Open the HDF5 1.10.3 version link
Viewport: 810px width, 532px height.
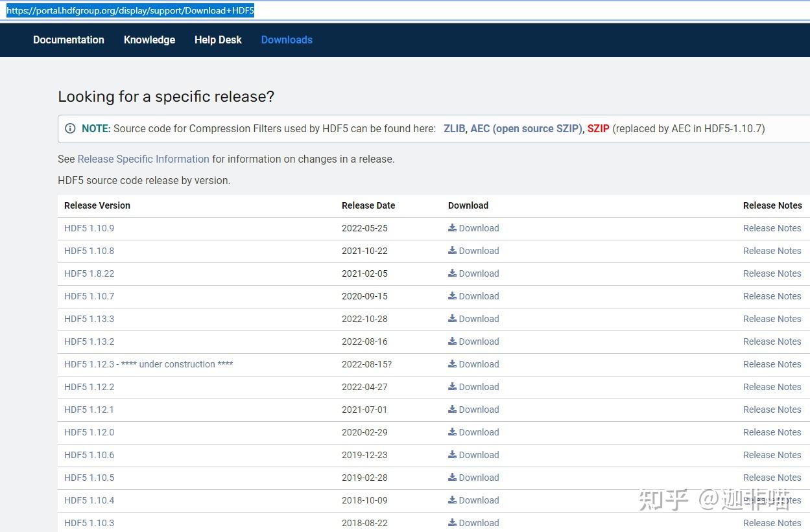(x=89, y=523)
